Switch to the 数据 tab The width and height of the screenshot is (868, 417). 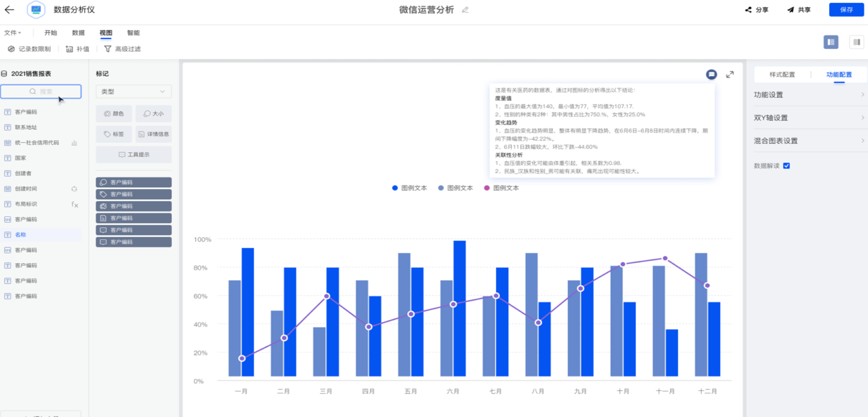pos(78,33)
